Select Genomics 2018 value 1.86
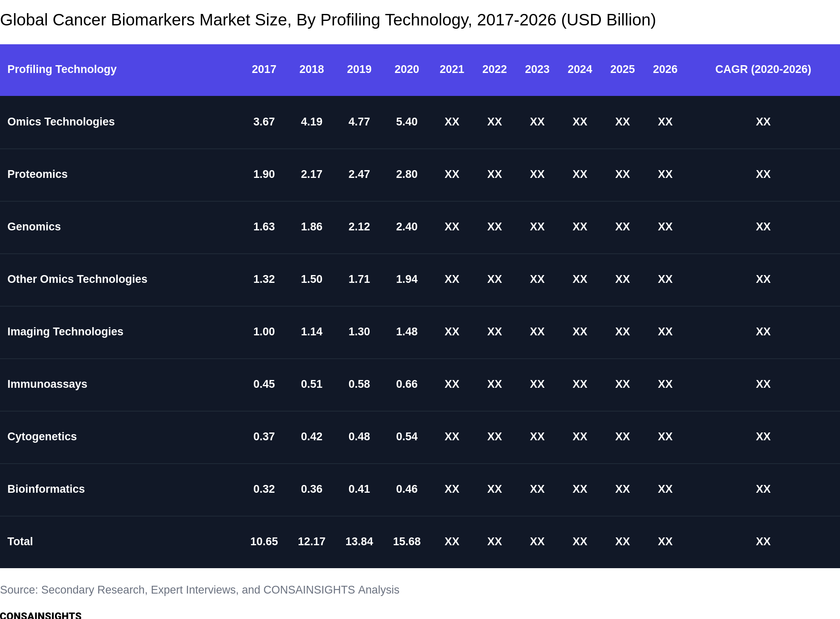 click(x=312, y=227)
